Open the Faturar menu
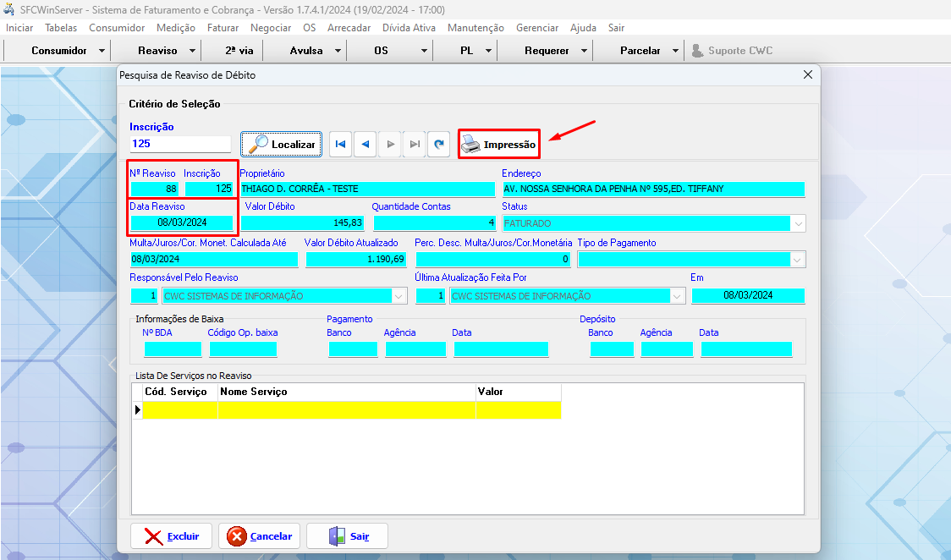 223,28
